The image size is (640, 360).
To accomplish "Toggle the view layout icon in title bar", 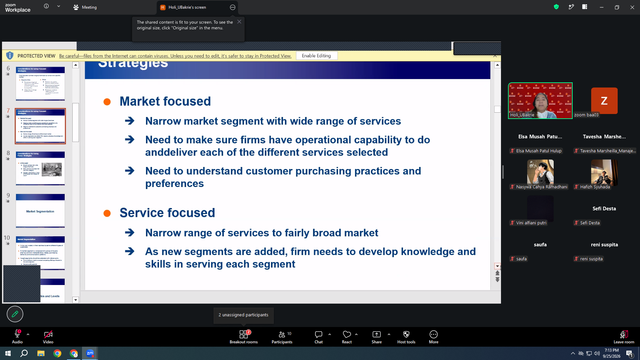I will 584,7.
